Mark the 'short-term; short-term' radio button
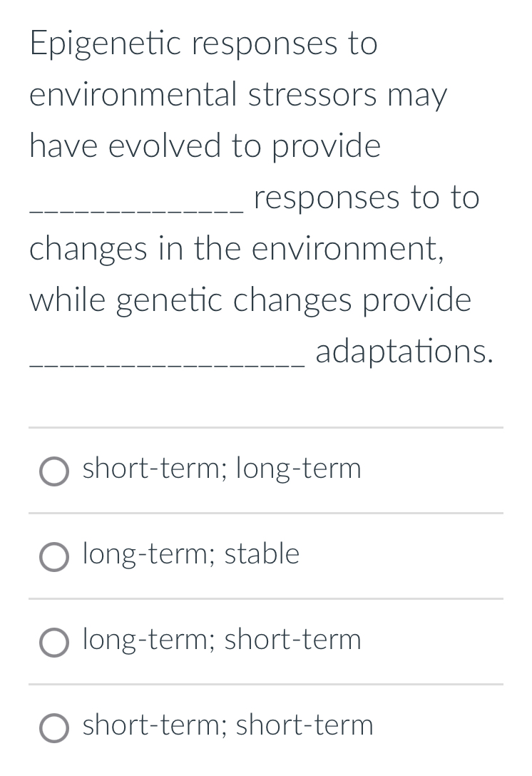The width and height of the screenshot is (532, 776). 54,728
